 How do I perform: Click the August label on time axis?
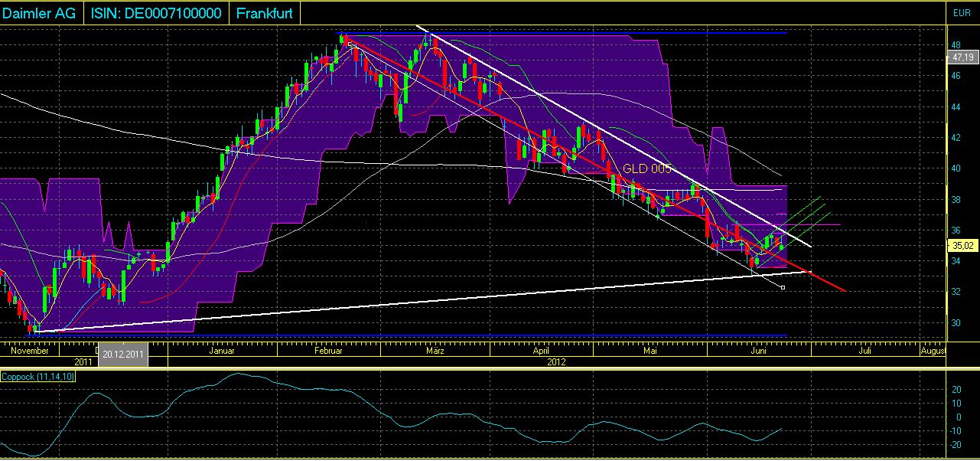pyautogui.click(x=933, y=351)
